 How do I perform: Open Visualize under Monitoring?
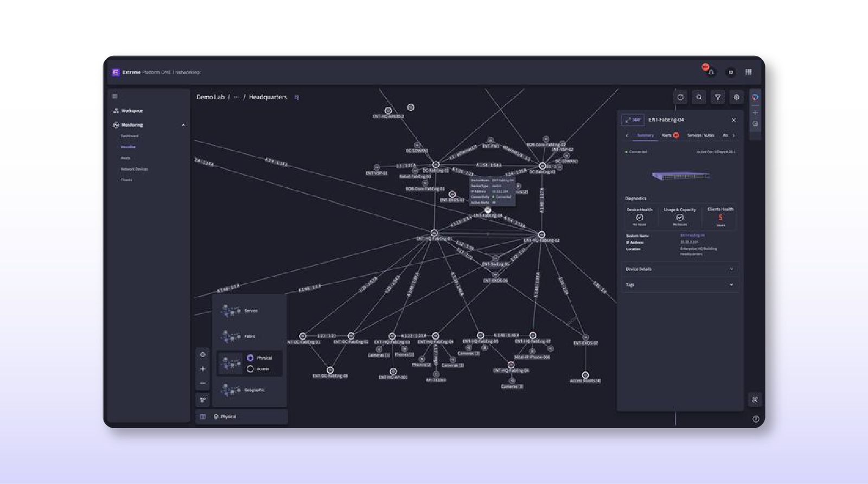(x=128, y=147)
